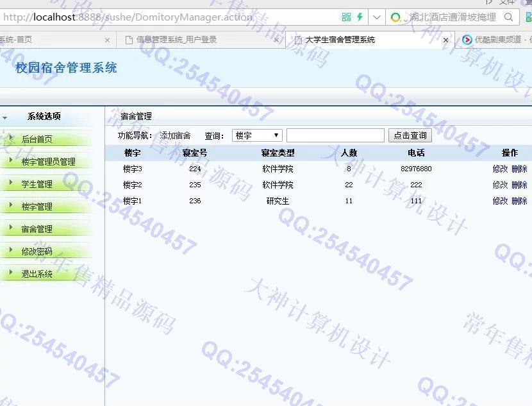The height and width of the screenshot is (406, 532).
Task: Switch to the 大学生宿舍管理系统 tab
Action: (x=369, y=40)
